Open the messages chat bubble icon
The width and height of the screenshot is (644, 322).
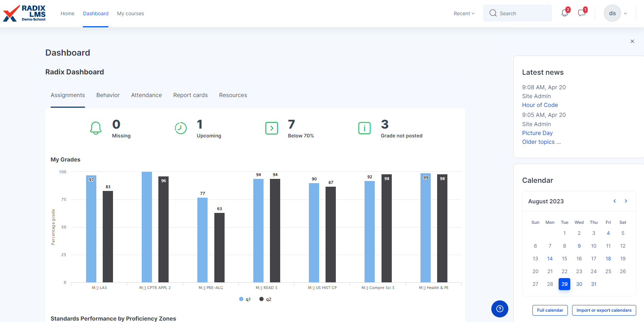tap(581, 13)
